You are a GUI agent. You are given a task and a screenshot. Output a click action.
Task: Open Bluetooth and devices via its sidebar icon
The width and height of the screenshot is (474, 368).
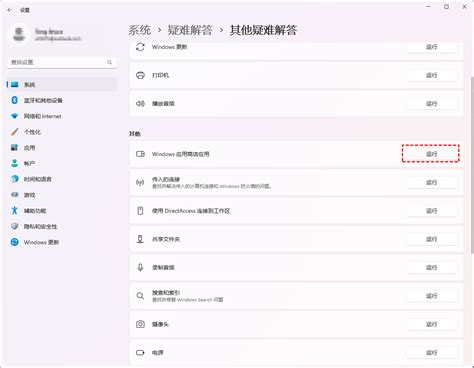click(14, 100)
